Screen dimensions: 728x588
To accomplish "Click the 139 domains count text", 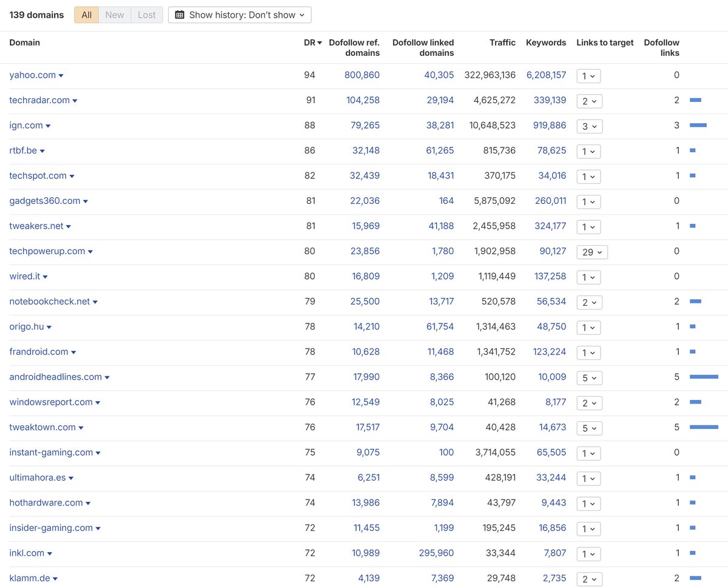I will [36, 15].
